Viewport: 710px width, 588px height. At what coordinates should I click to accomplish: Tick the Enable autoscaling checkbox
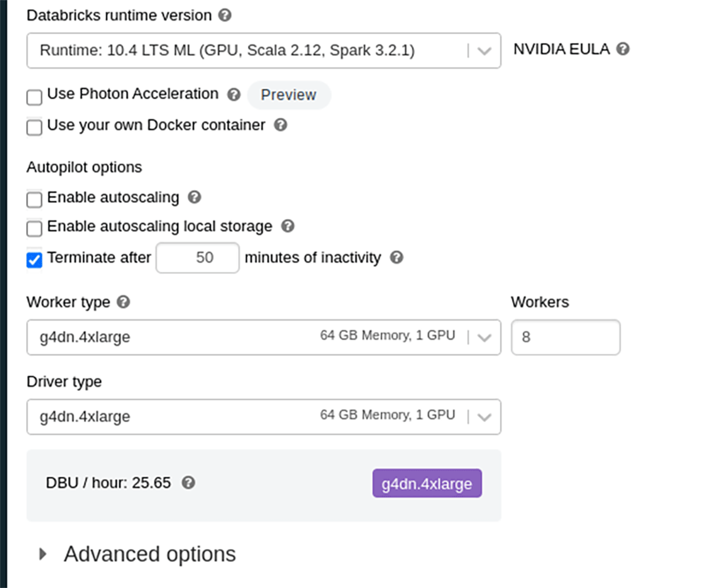(35, 199)
